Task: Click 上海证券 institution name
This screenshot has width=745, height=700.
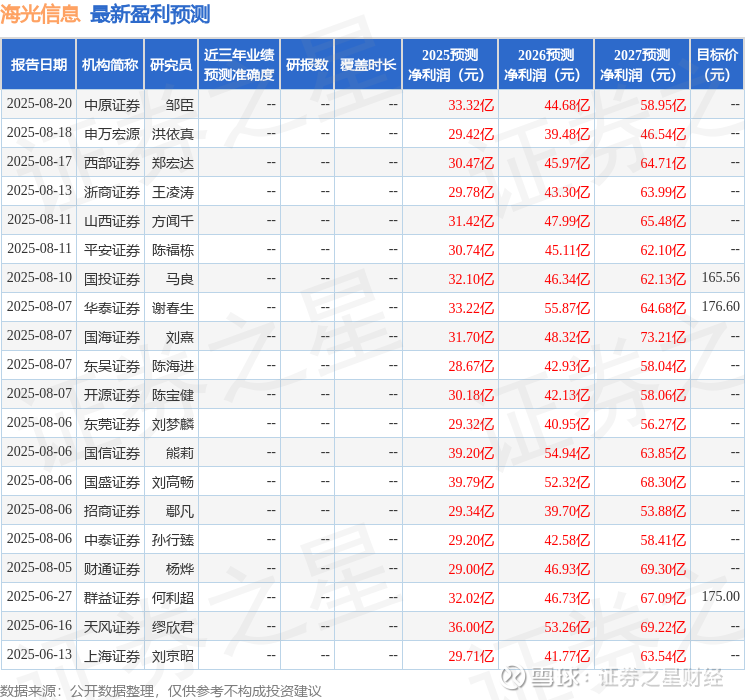Action: coord(112,656)
